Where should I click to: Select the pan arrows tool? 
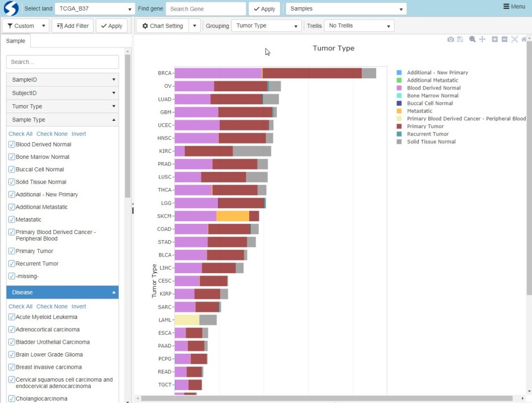point(482,39)
